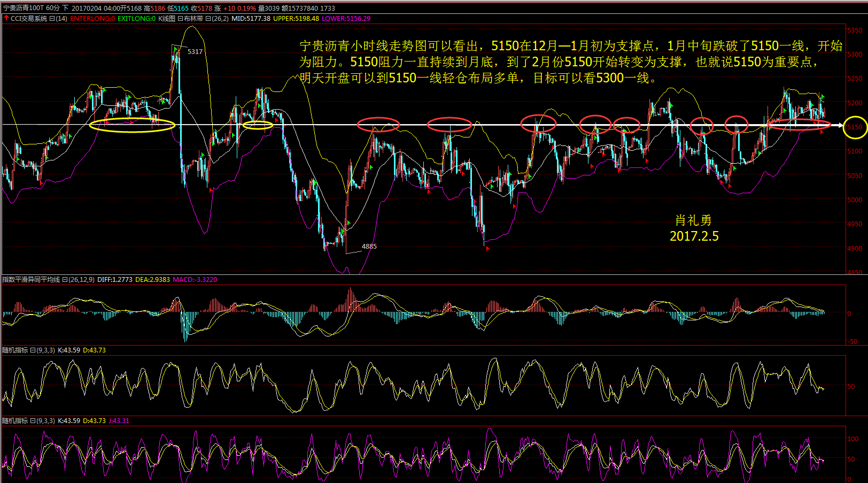Expand the box icon in the K/D-only 随机指标 panel
Viewport: 868px width, 483px height.
pyautogui.click(x=33, y=350)
